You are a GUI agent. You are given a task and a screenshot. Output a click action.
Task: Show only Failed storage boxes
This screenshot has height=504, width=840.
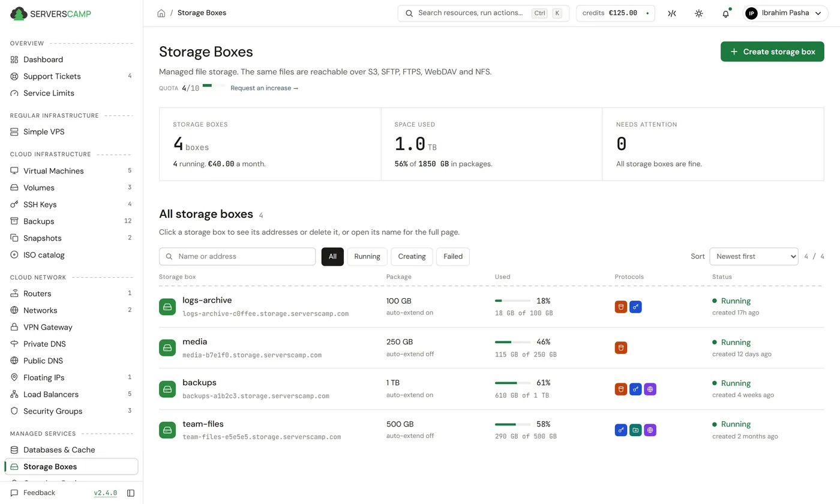(453, 256)
